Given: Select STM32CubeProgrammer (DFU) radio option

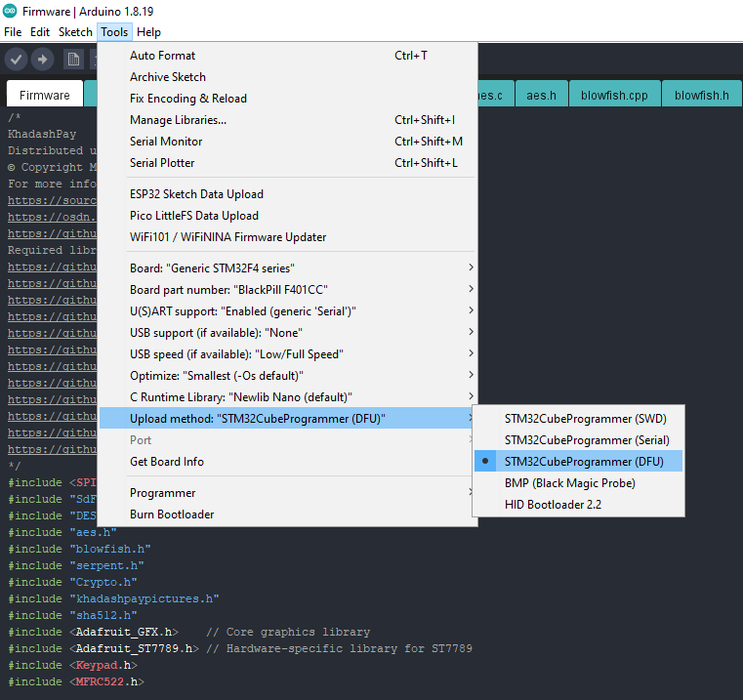Looking at the screenshot, I should pos(578,462).
